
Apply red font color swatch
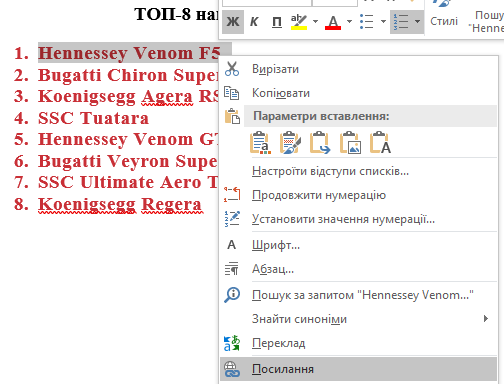[x=333, y=22]
